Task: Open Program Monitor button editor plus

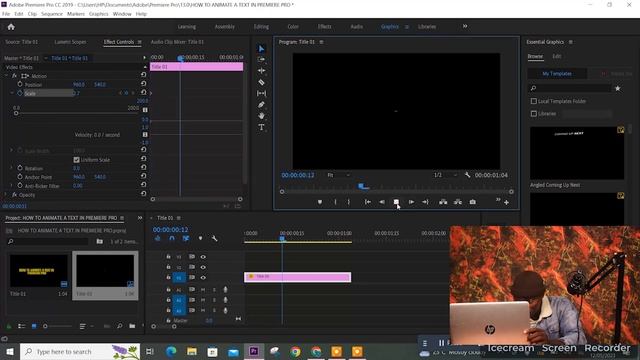Action: click(x=506, y=202)
